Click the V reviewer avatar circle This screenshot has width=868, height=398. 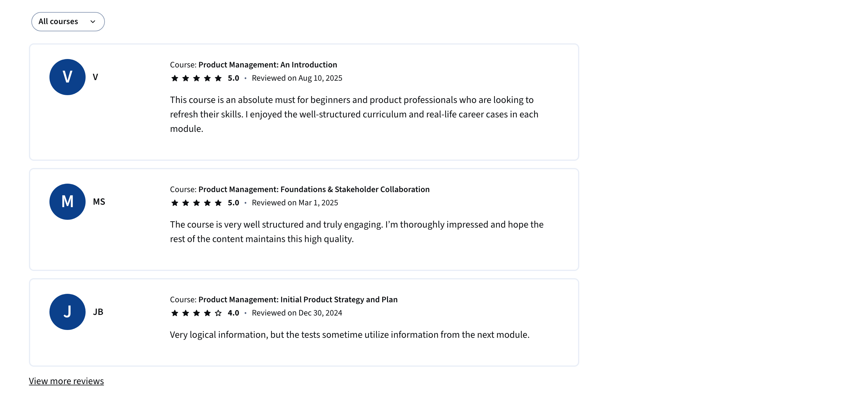click(68, 77)
